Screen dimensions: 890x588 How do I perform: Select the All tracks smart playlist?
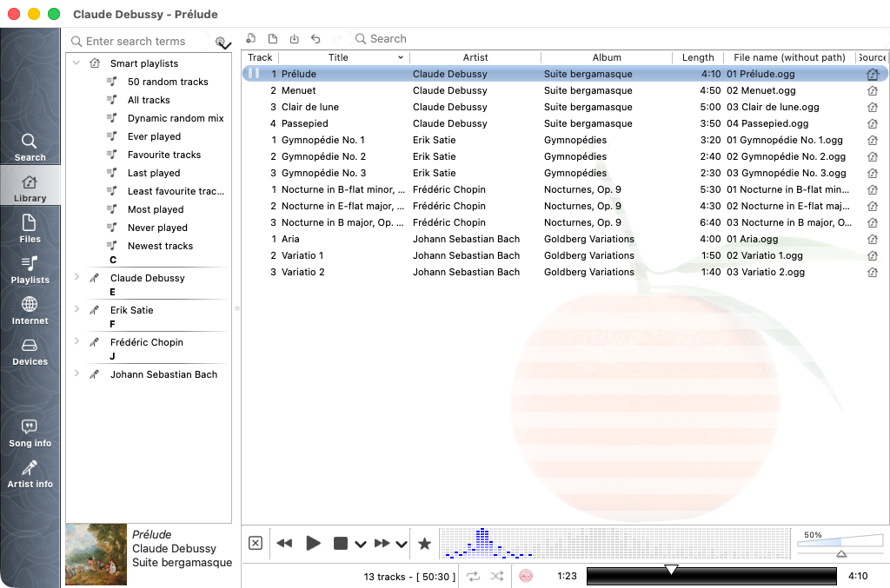click(x=149, y=100)
